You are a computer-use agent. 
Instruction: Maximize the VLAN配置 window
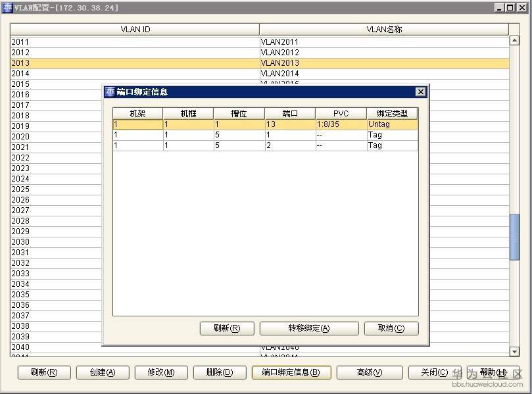tap(510, 7)
